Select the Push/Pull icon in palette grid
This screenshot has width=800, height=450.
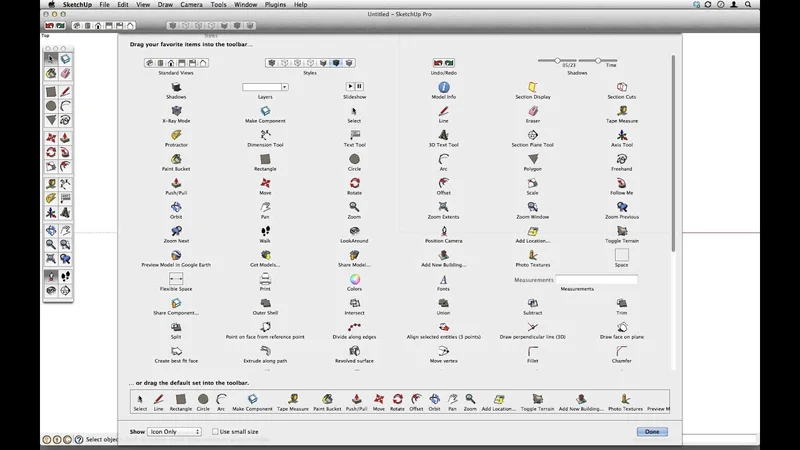click(176, 183)
